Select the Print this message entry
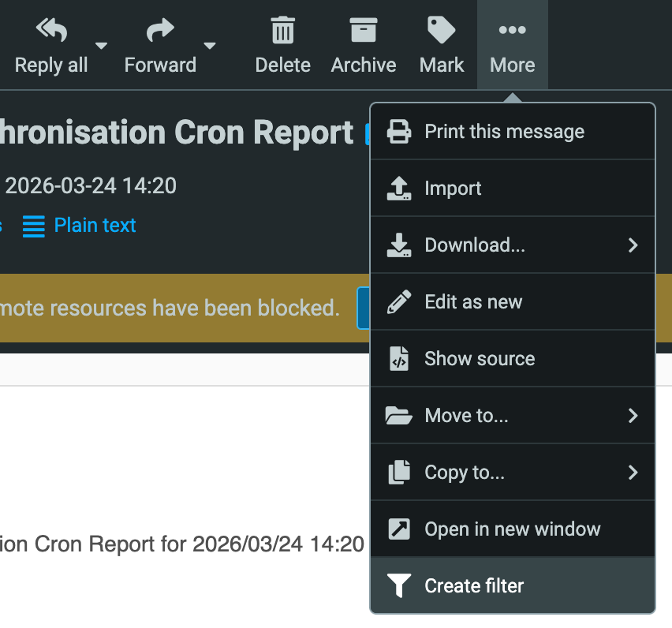This screenshot has height=628, width=672. (x=504, y=132)
